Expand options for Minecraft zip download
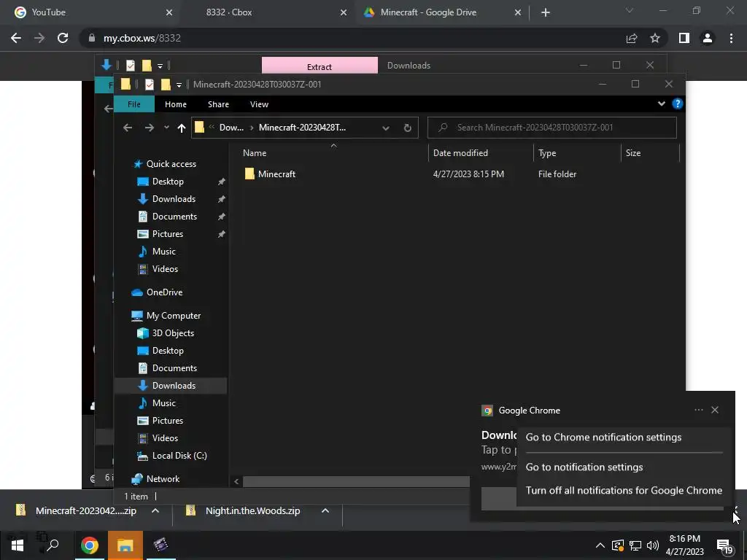 coord(155,511)
